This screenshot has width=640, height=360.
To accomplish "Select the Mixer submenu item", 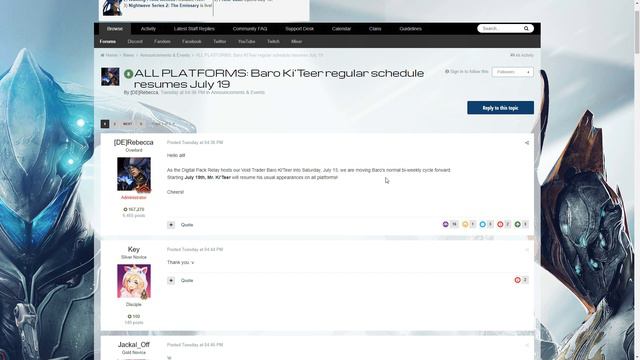I will coord(296,42).
